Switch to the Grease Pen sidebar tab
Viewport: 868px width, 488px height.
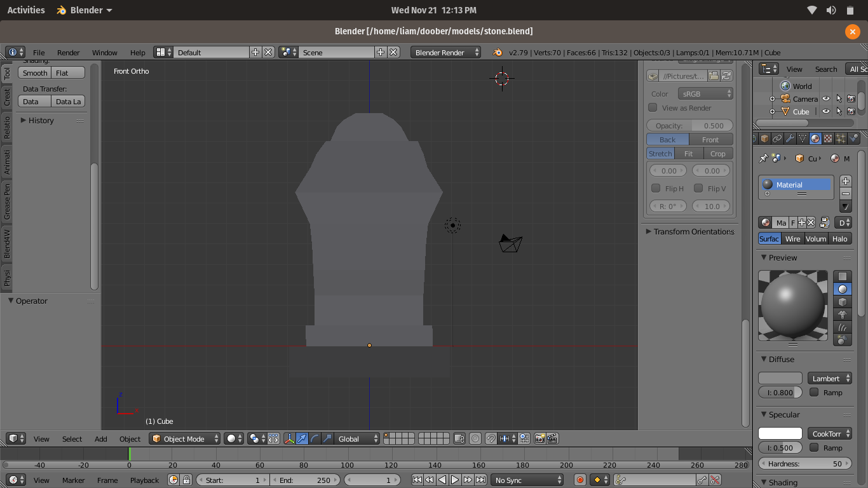[7, 201]
